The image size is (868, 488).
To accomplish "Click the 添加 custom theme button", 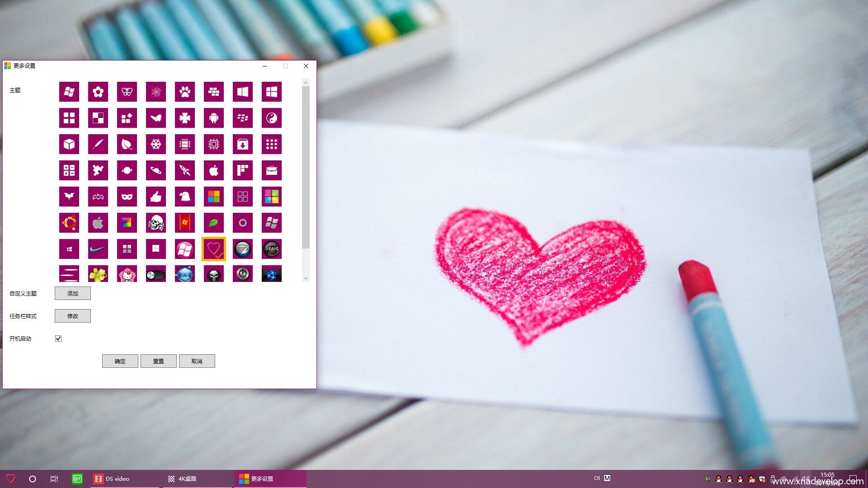I will tap(72, 293).
